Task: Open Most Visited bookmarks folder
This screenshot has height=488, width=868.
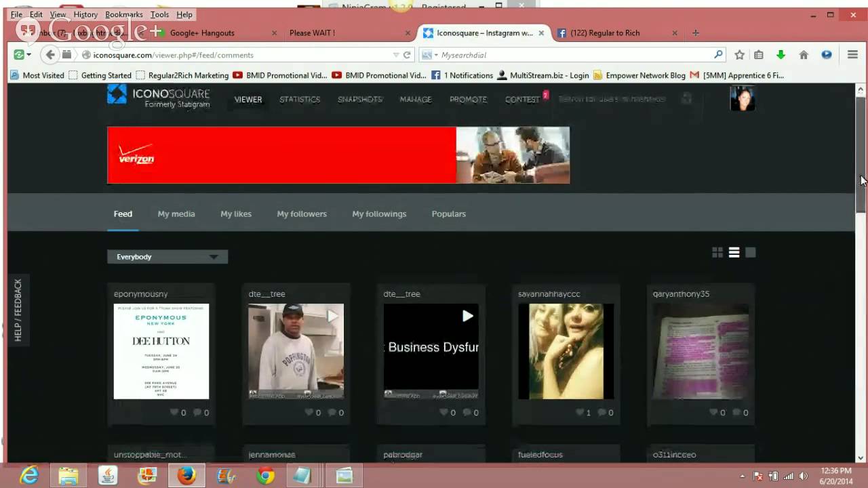Action: (37, 75)
